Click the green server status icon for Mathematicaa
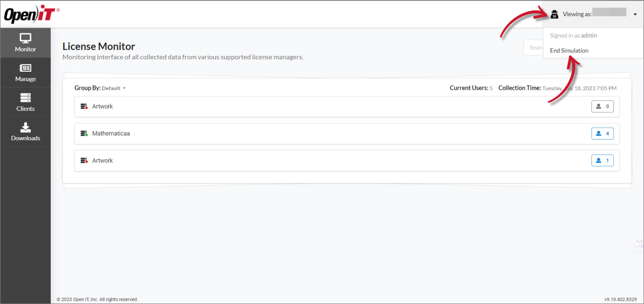The image size is (644, 304). (84, 134)
